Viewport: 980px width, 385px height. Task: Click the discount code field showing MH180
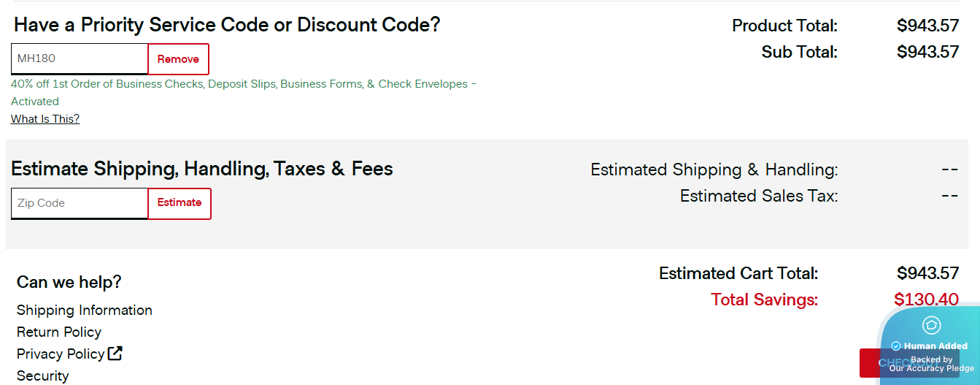point(80,58)
